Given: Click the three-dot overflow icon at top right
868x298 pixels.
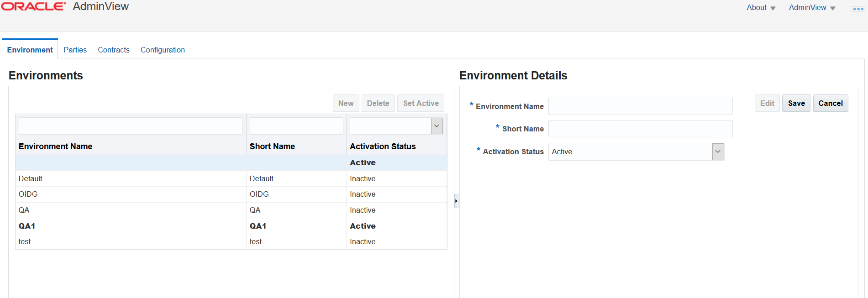Looking at the screenshot, I should (858, 9).
